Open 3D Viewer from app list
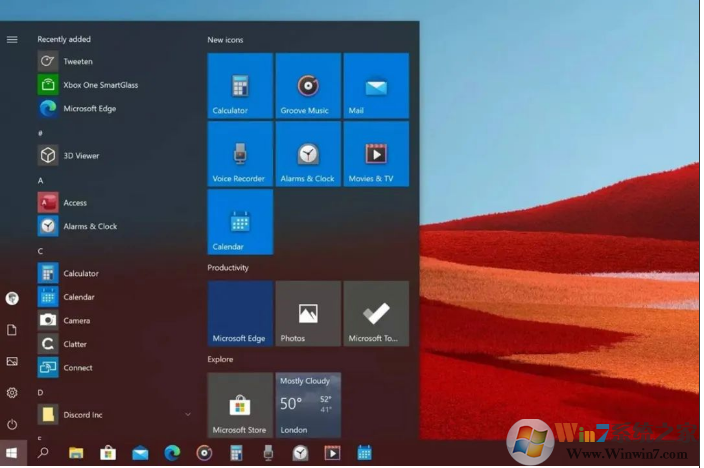Image resolution: width=704 pixels, height=468 pixels. tap(80, 156)
